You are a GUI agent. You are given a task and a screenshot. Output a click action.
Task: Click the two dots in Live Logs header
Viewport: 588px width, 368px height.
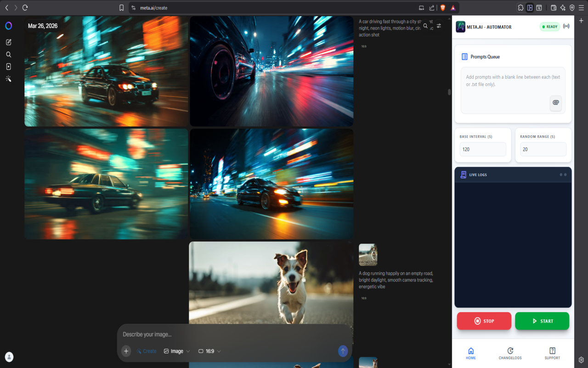[x=563, y=175]
